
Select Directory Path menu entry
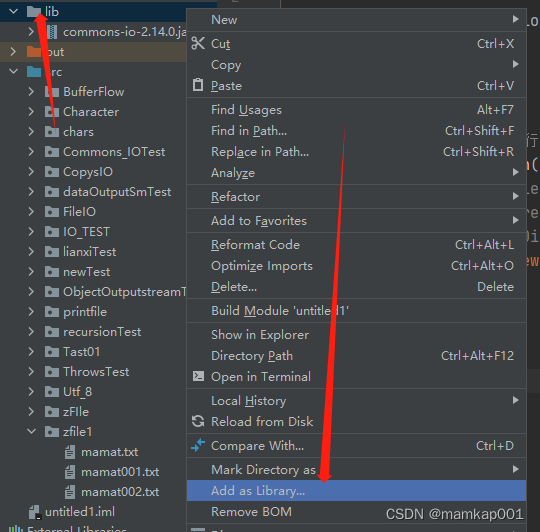(x=356, y=355)
